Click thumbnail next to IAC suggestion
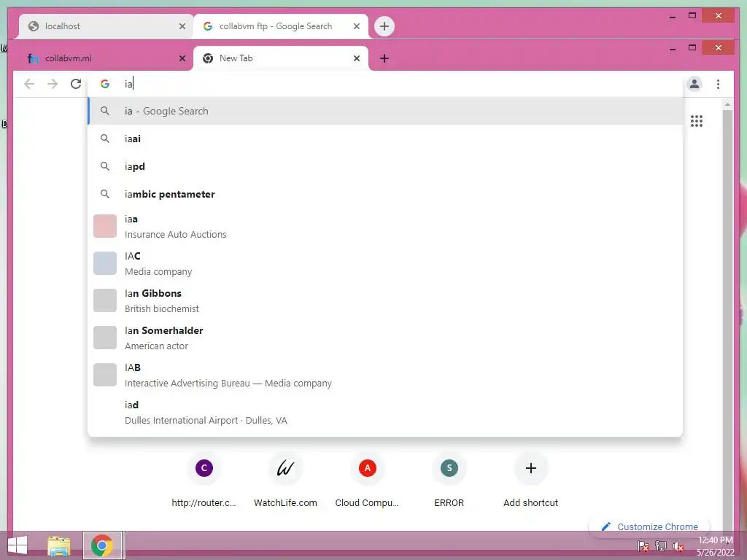This screenshot has height=560, width=747. pos(105,263)
